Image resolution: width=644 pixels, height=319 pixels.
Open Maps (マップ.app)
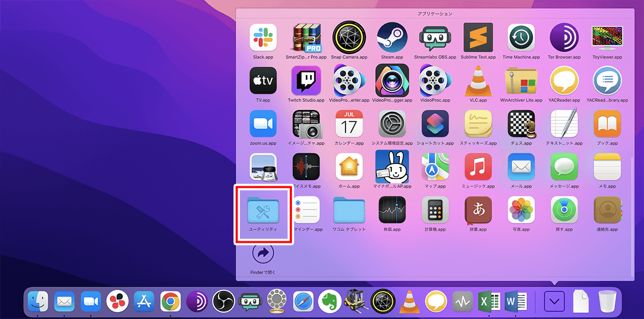(435, 167)
